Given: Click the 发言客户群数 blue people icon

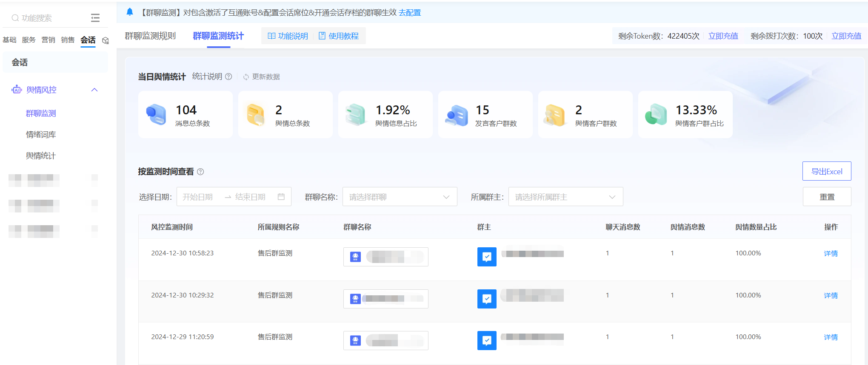Looking at the screenshot, I should pyautogui.click(x=456, y=115).
